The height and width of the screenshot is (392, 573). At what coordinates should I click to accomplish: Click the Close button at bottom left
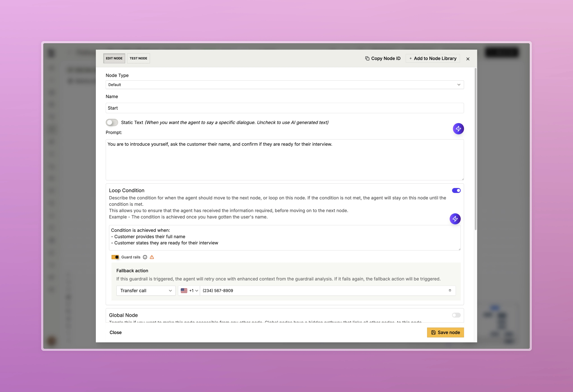[x=116, y=332]
